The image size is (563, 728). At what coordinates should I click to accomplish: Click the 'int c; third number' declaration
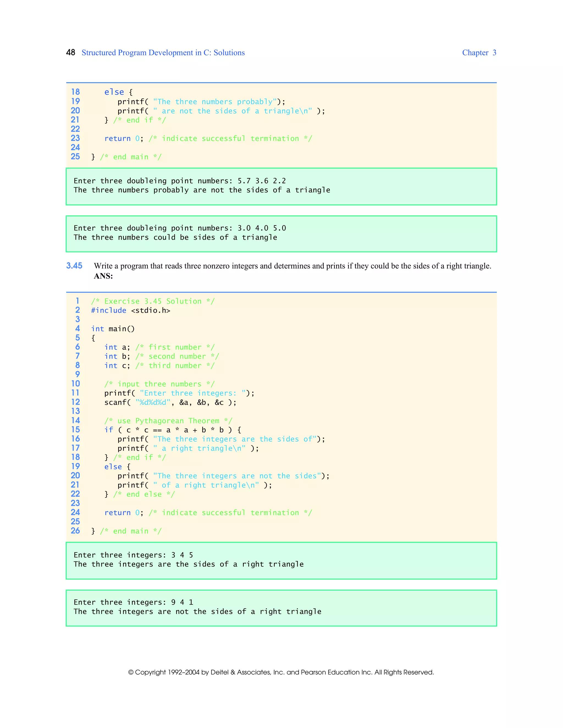(159, 366)
